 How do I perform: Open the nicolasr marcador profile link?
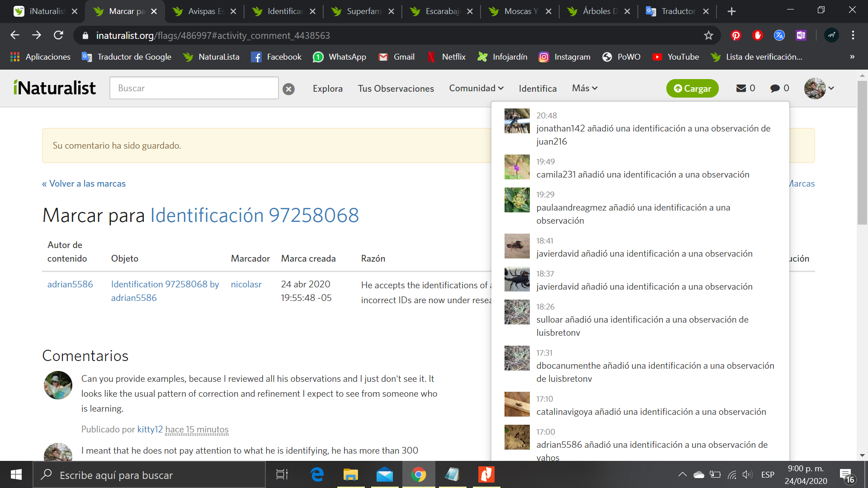246,284
